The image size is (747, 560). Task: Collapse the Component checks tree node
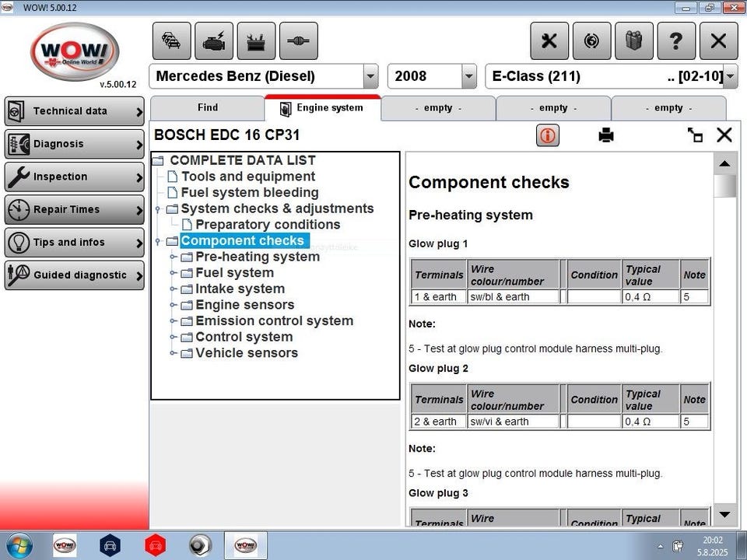158,241
